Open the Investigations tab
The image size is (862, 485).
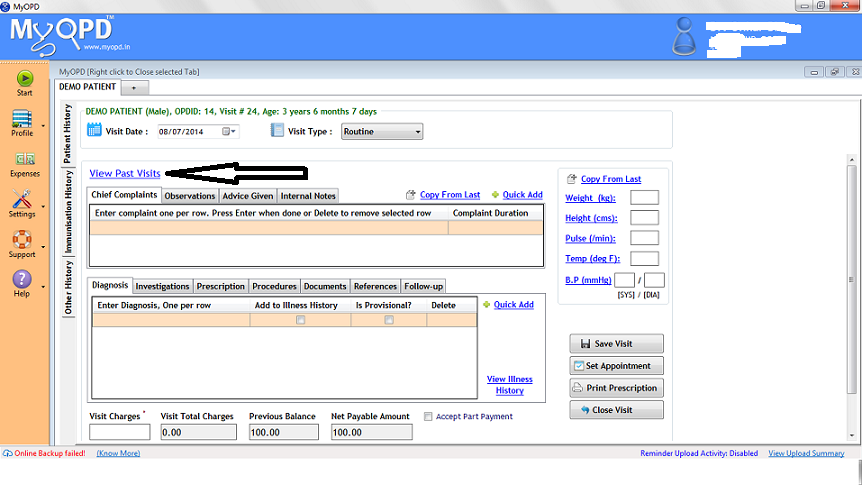click(x=162, y=286)
